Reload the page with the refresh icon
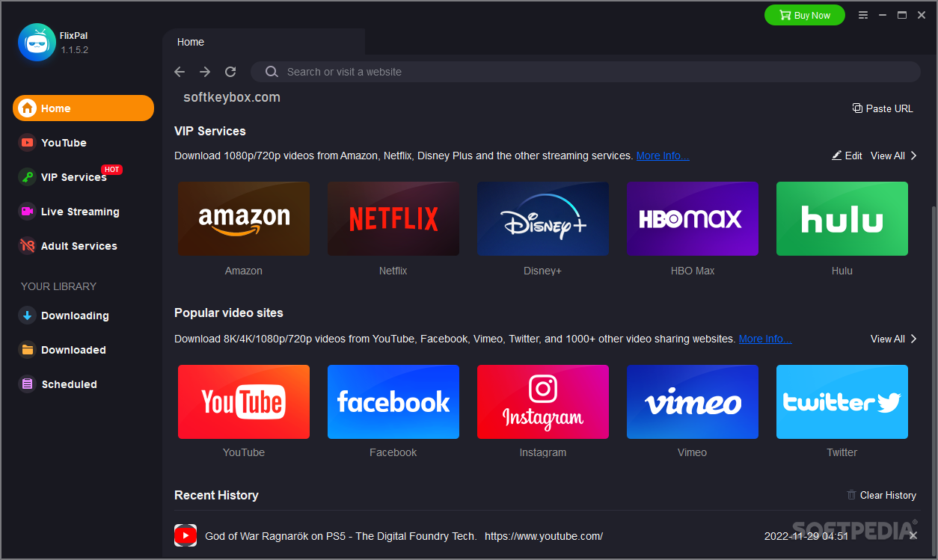Screen dimensions: 938x560 (x=230, y=72)
